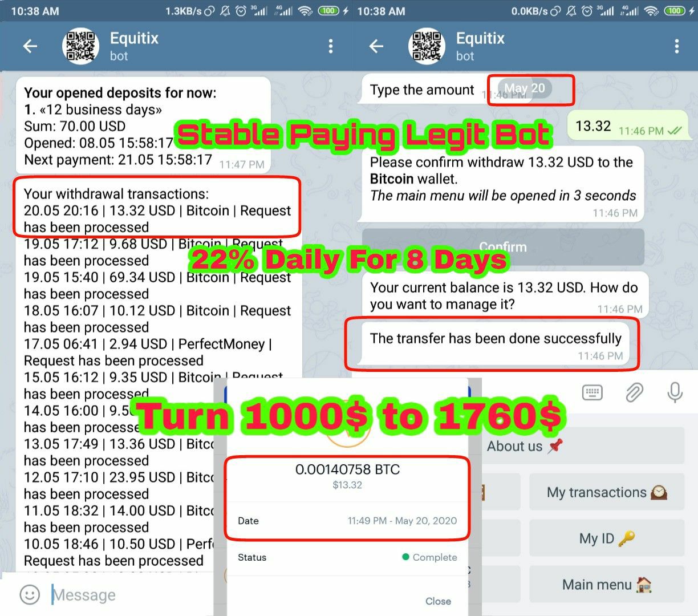Tap the Wi-Fi icon in the left status bar
Viewport: 698px width, 616px height.
point(306,10)
